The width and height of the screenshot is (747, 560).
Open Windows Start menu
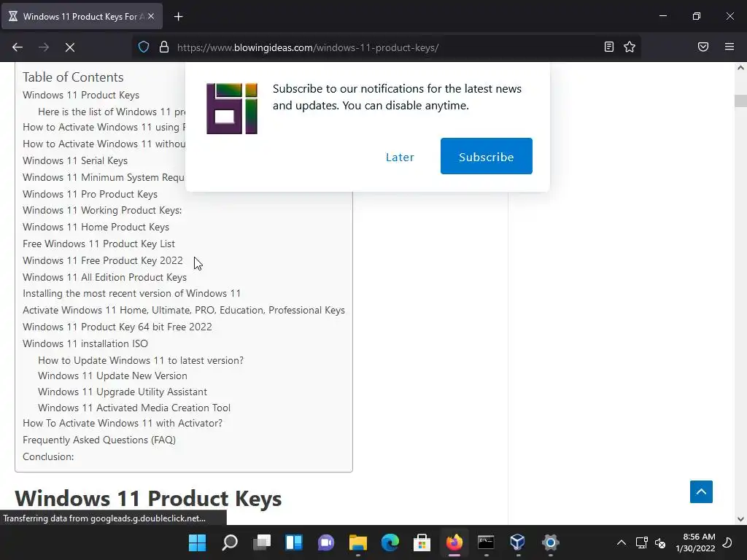coord(197,542)
